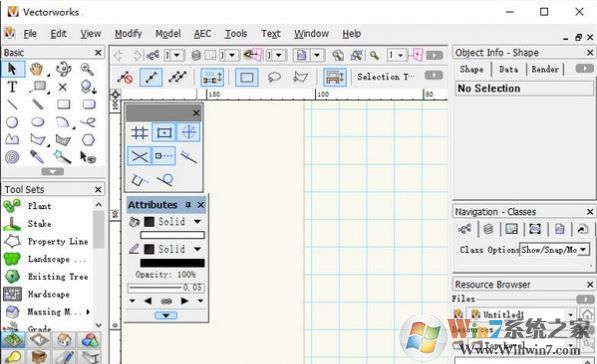Click the white fill color swatch
This screenshot has height=364, width=597.
tap(172, 235)
